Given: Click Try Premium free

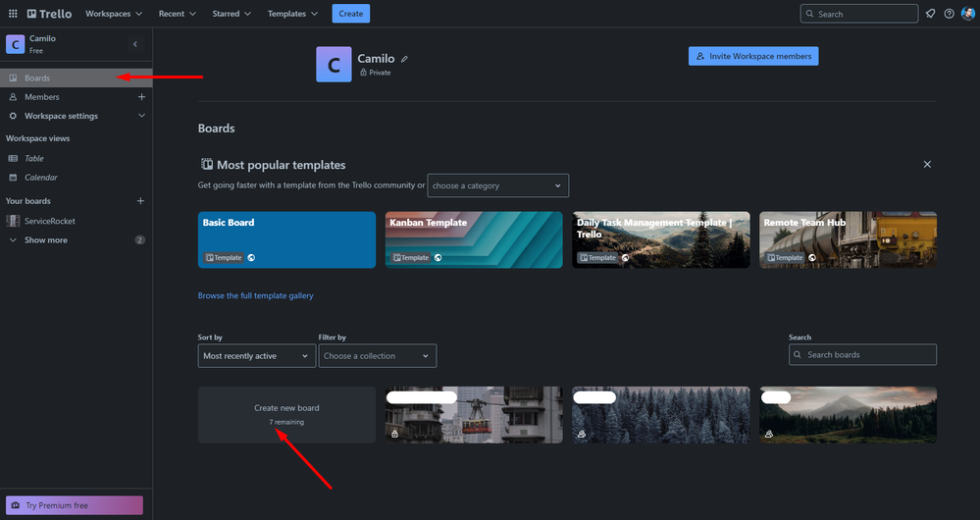Looking at the screenshot, I should pos(75,505).
